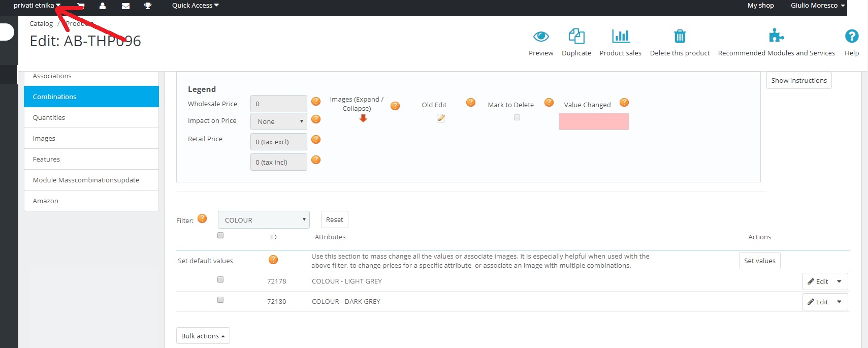Image resolution: width=868 pixels, height=348 pixels.
Task: Click combination ID 72180 cell
Action: [x=277, y=302]
